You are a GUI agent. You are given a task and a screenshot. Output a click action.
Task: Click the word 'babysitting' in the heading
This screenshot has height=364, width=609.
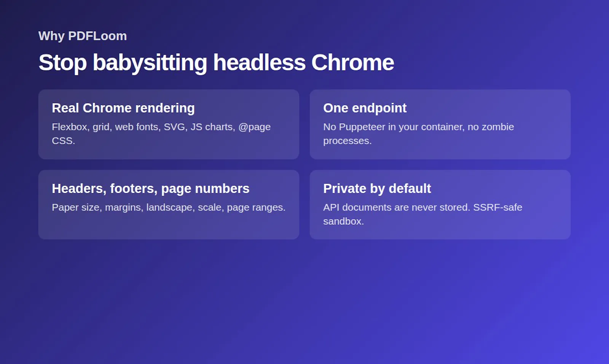point(150,62)
